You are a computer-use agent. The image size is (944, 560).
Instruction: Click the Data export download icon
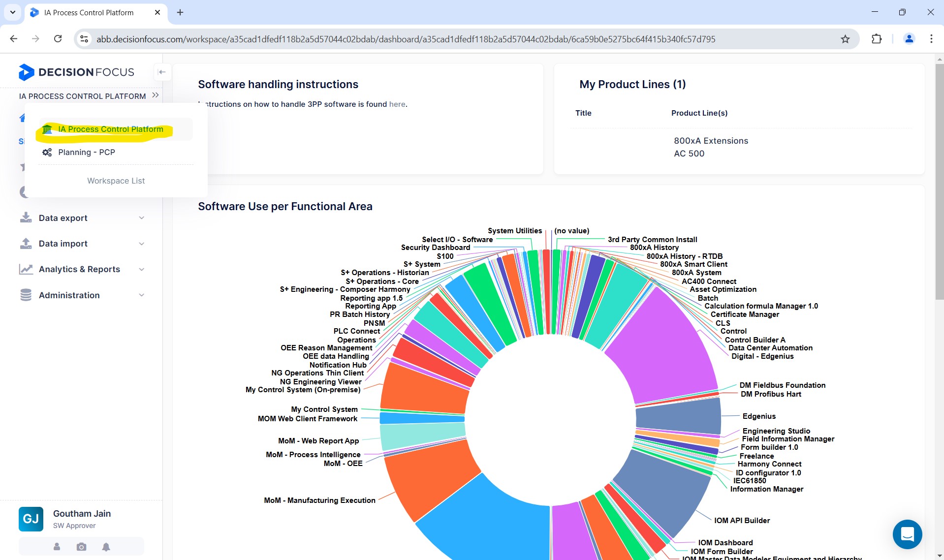click(x=26, y=218)
